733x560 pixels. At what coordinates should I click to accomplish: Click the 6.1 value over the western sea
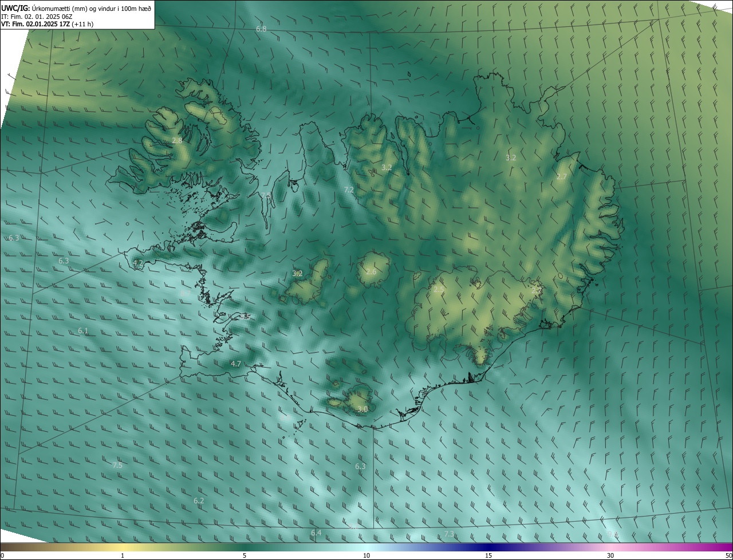coord(83,331)
